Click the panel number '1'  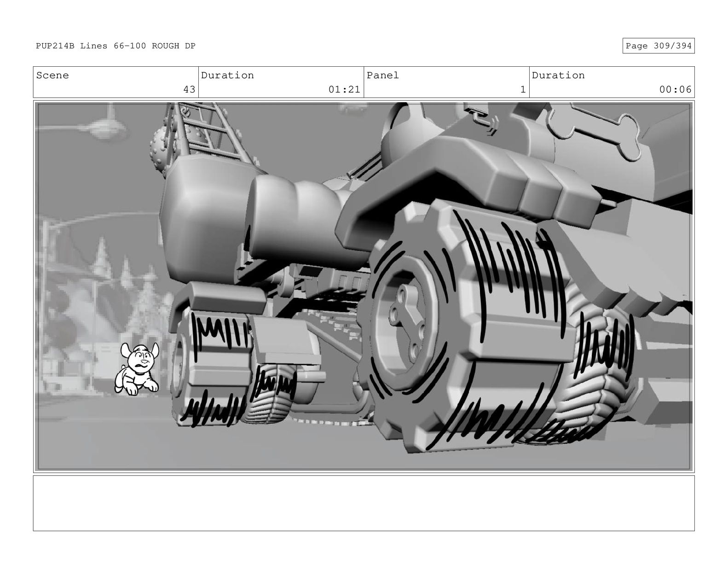click(523, 89)
